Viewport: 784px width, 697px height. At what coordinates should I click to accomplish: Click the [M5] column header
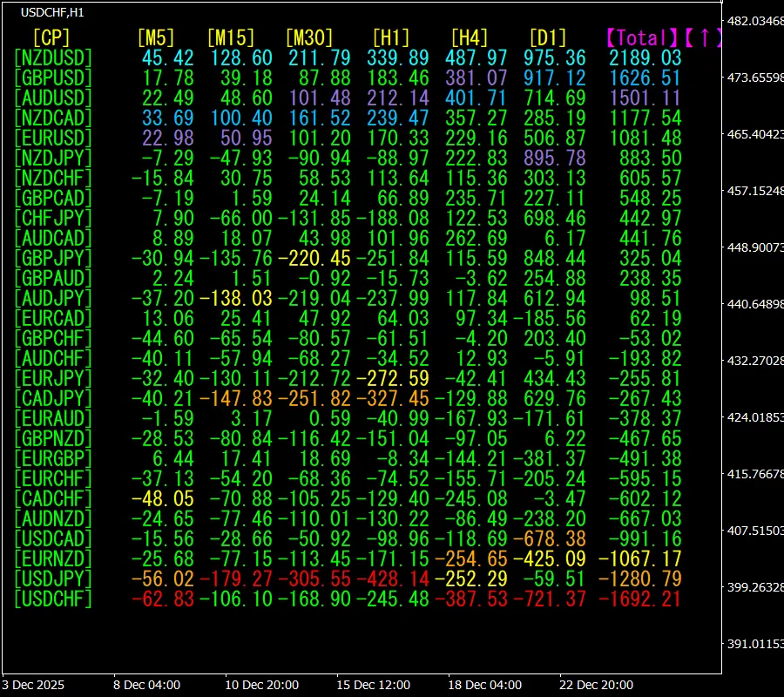[156, 37]
